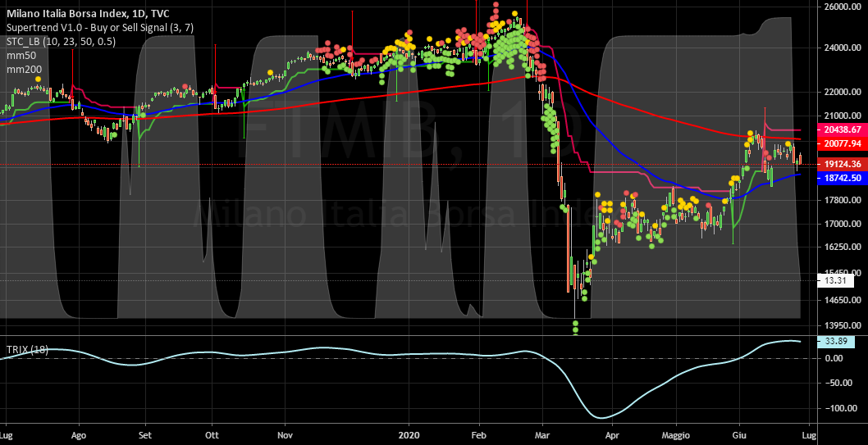
Task: Click the 13.31 STC value label
Action: (836, 280)
